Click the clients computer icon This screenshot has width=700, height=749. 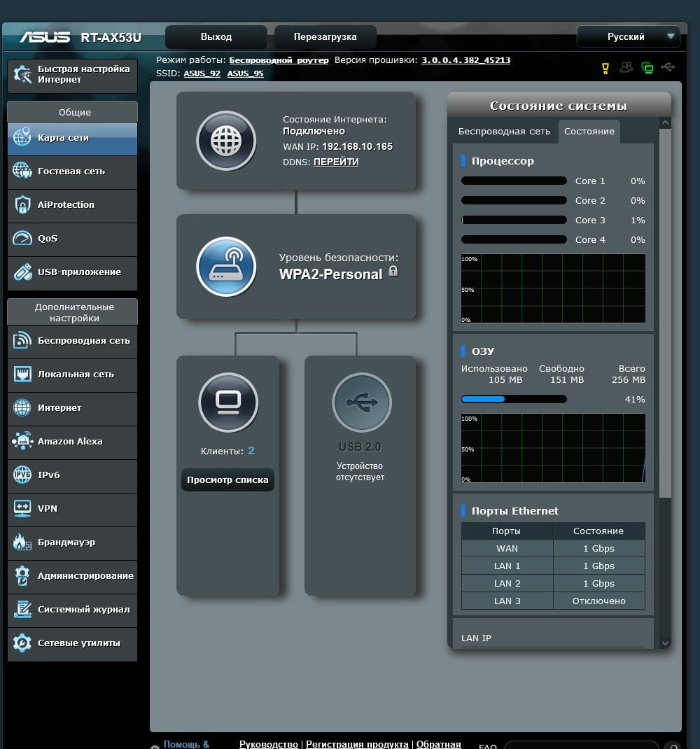(228, 402)
